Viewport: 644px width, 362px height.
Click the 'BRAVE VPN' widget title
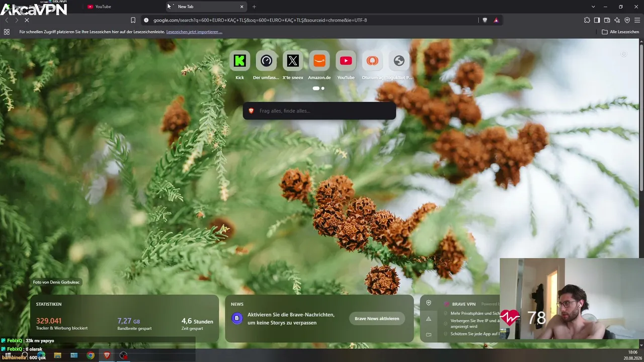point(464,304)
